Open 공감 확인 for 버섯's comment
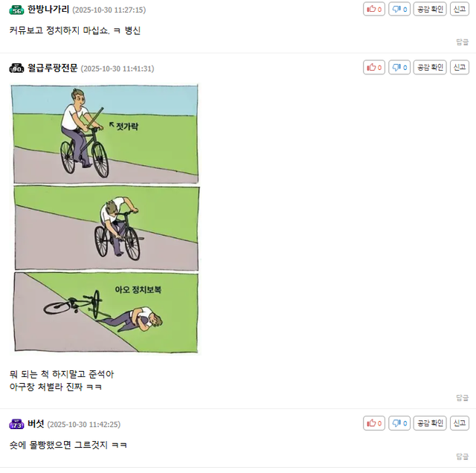This screenshot has width=476, height=473. [430, 423]
